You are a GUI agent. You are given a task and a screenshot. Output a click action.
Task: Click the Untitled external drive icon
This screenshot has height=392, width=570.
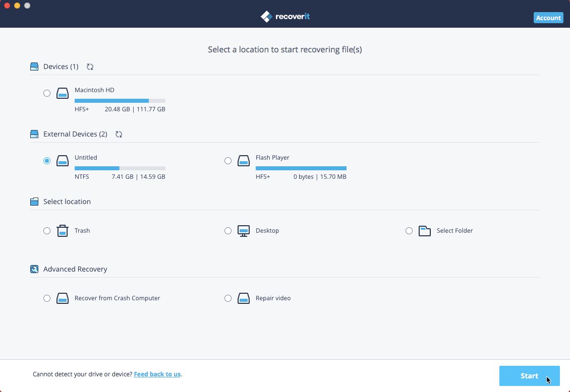[x=63, y=161]
